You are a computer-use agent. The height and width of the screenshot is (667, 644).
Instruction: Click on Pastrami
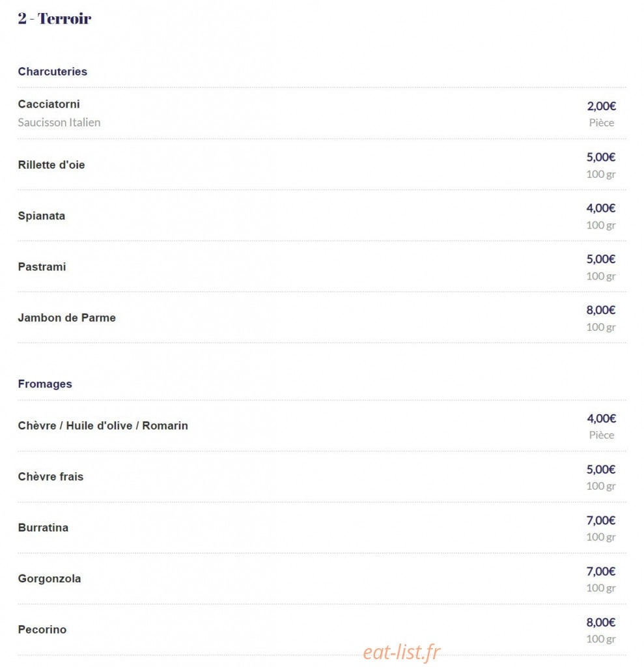pos(42,267)
